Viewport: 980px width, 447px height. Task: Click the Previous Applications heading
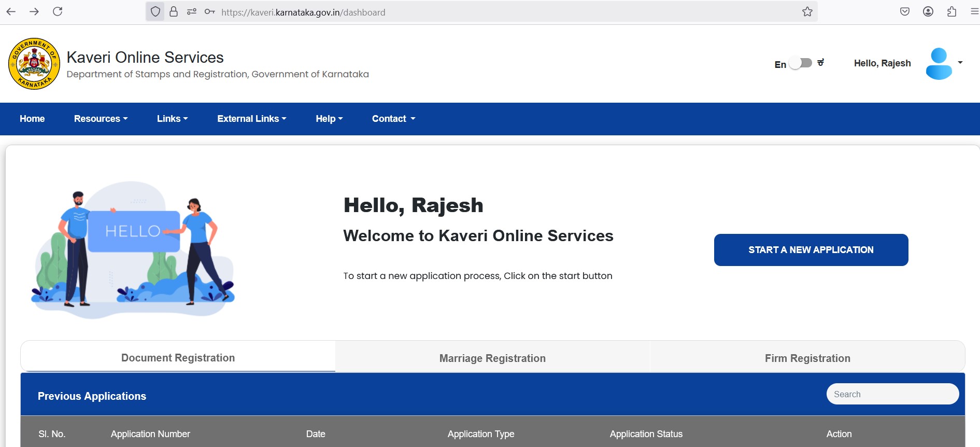coord(92,396)
